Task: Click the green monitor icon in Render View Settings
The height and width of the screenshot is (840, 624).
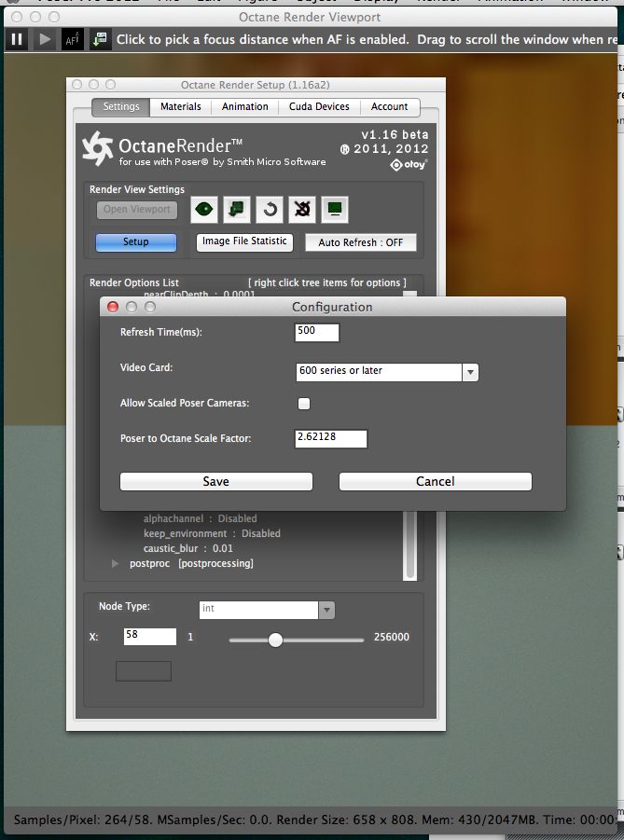Action: [x=335, y=209]
